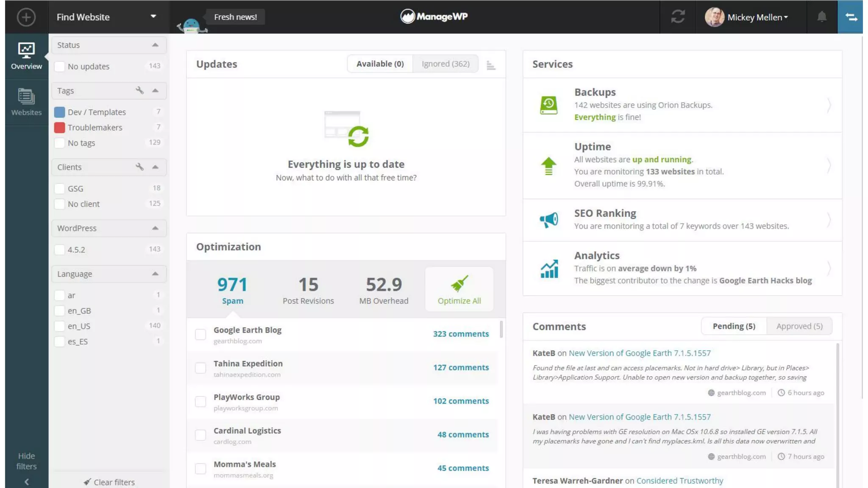Click the add website plus icon
Screen dimensions: 868x488
26,17
